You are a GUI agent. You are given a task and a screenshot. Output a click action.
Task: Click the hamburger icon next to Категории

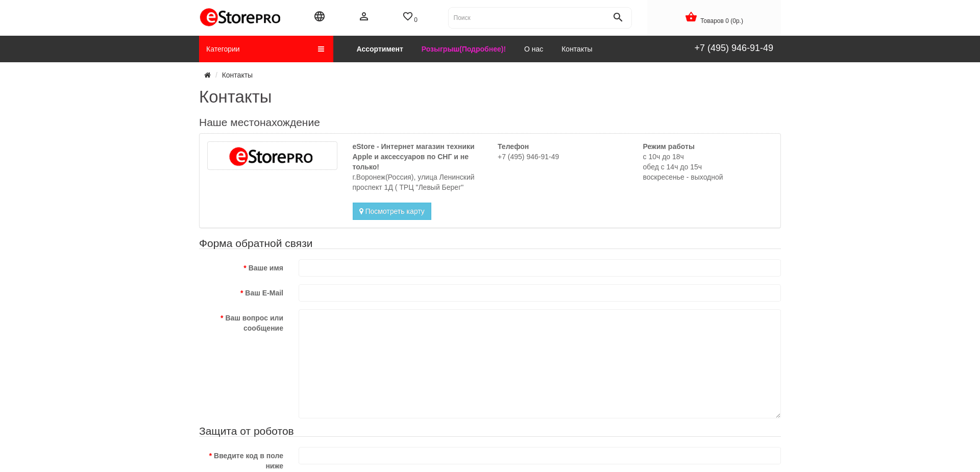[321, 48]
